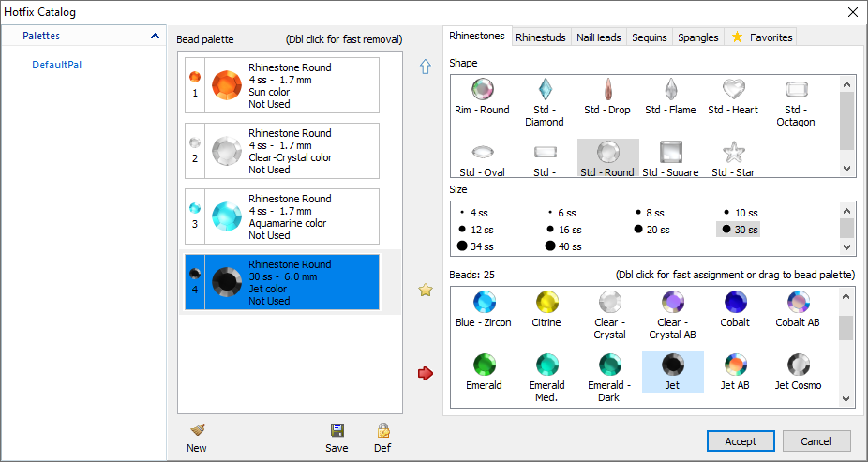Select bead palette entry 4 Jet color

pos(282,282)
